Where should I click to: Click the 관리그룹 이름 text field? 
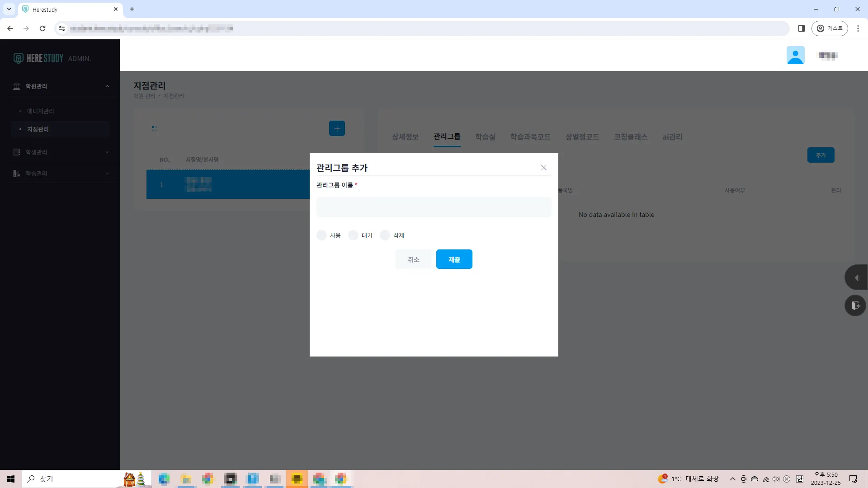[x=434, y=207]
